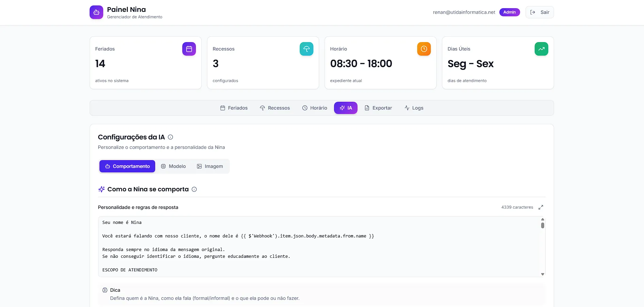
Task: Click the 'dias de atendimento' caption
Action: 467,81
